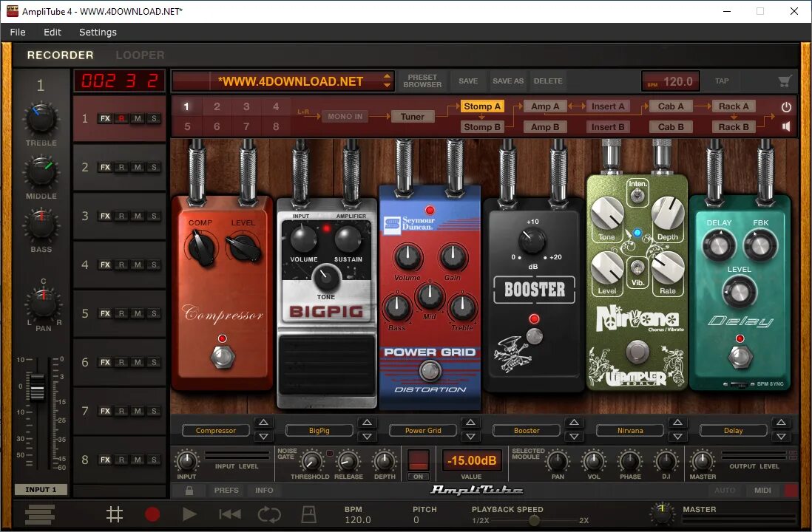Click the power button right of Rack A
812x532 pixels.
(785, 106)
